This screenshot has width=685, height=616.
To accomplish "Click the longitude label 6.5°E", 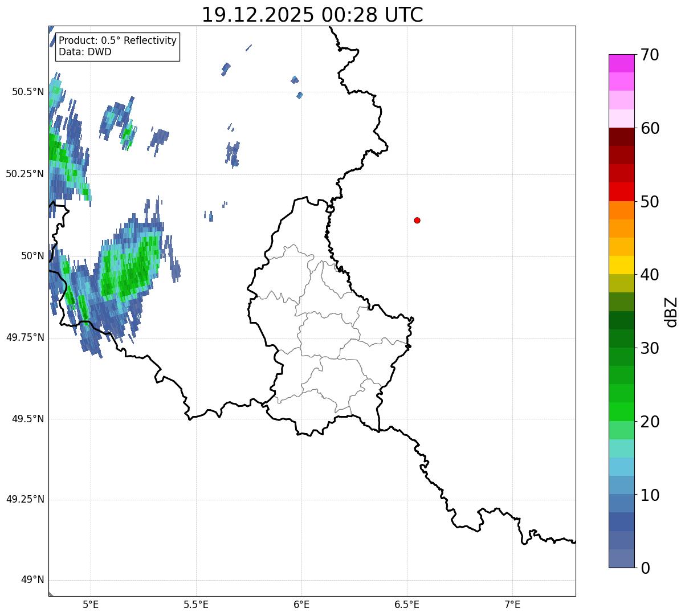I will pyautogui.click(x=407, y=604).
